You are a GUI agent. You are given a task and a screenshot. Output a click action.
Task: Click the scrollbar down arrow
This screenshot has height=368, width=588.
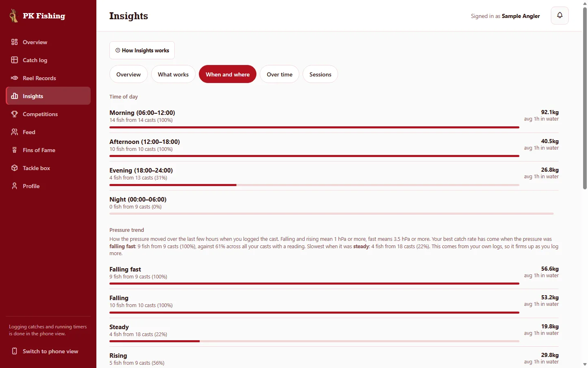coord(585,364)
